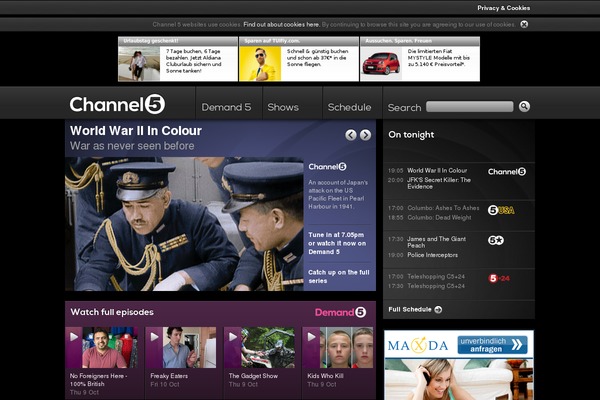Screen dimensions: 600x400
Task: Play No Foreigners Here episode
Action: pyautogui.click(x=74, y=337)
